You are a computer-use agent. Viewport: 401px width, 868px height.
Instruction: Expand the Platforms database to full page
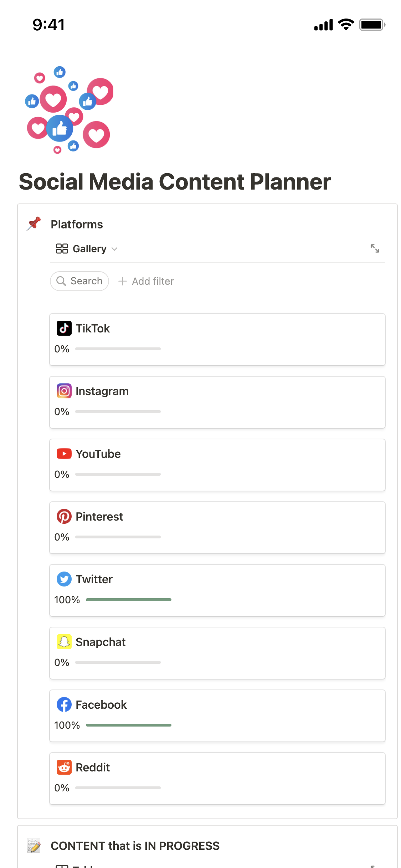pos(375,248)
